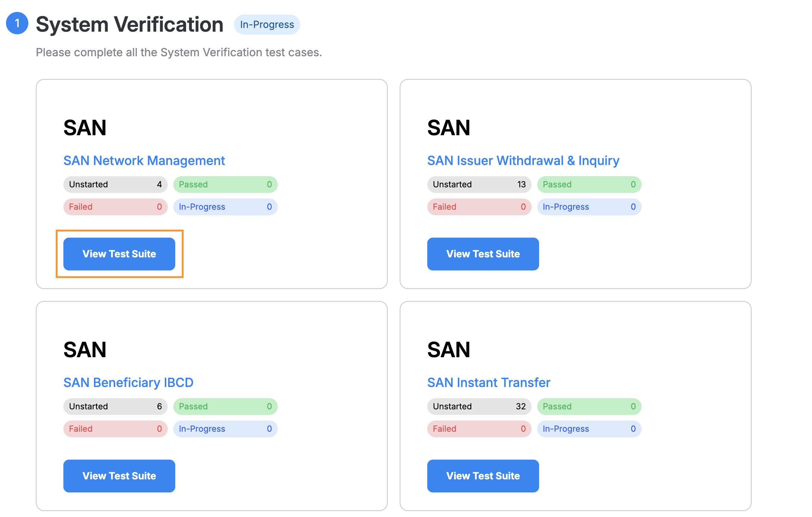Screen dimensions: 812x517
Task: Click the In-Progress status badge beside System Verification
Action: (x=267, y=25)
